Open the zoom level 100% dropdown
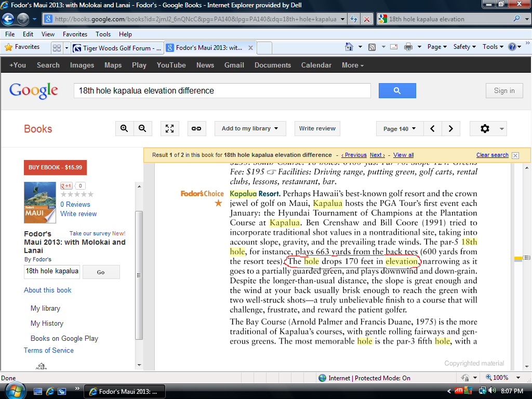The width and height of the screenshot is (532, 399). (518, 378)
